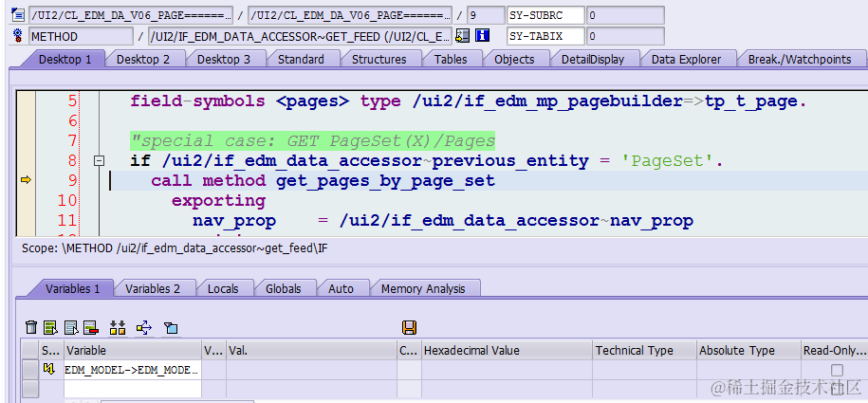Click the SY-SUBRC variable field
868x403 pixels.
[x=545, y=15]
